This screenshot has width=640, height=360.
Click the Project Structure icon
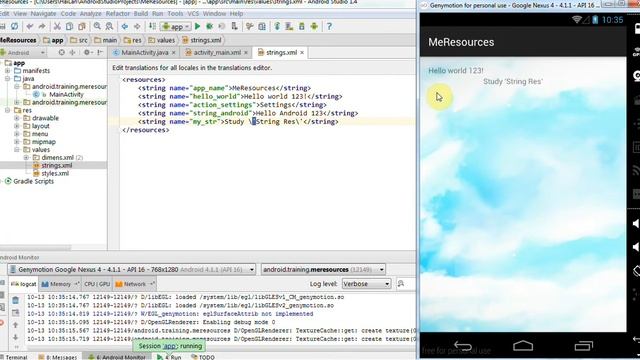coord(262,27)
